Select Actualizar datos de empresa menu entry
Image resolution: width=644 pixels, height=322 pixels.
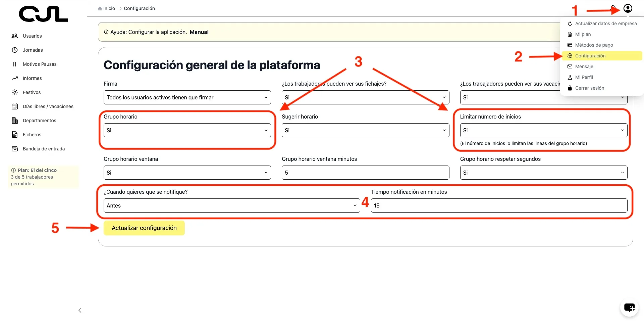coord(602,24)
